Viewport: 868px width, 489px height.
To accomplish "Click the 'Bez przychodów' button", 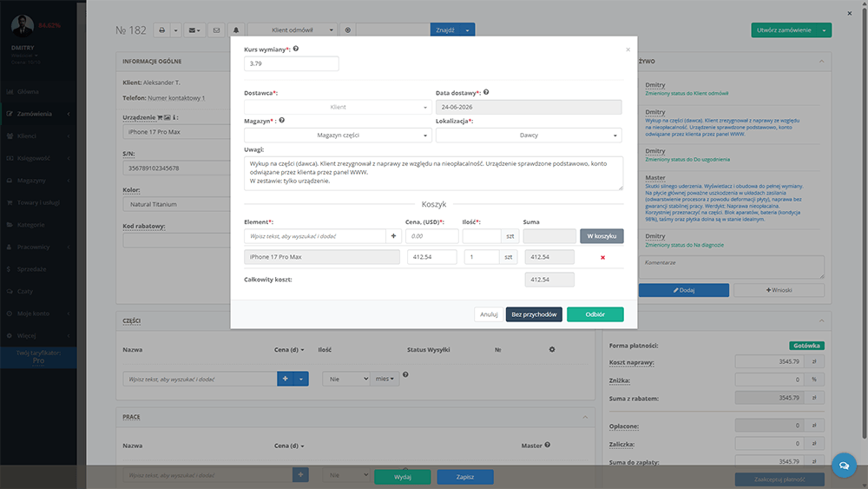I will point(534,314).
